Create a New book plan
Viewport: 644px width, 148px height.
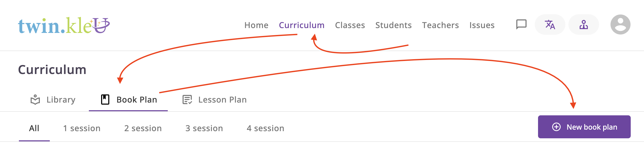click(x=591, y=127)
